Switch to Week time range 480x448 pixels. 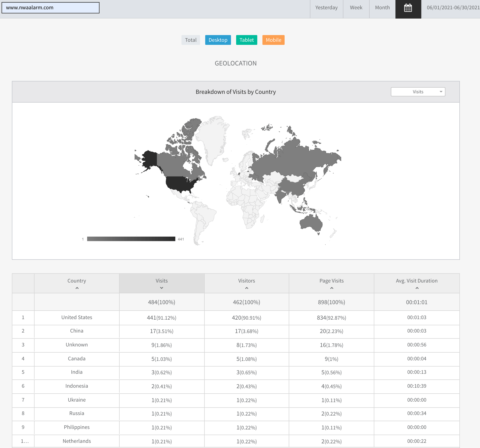coord(356,8)
